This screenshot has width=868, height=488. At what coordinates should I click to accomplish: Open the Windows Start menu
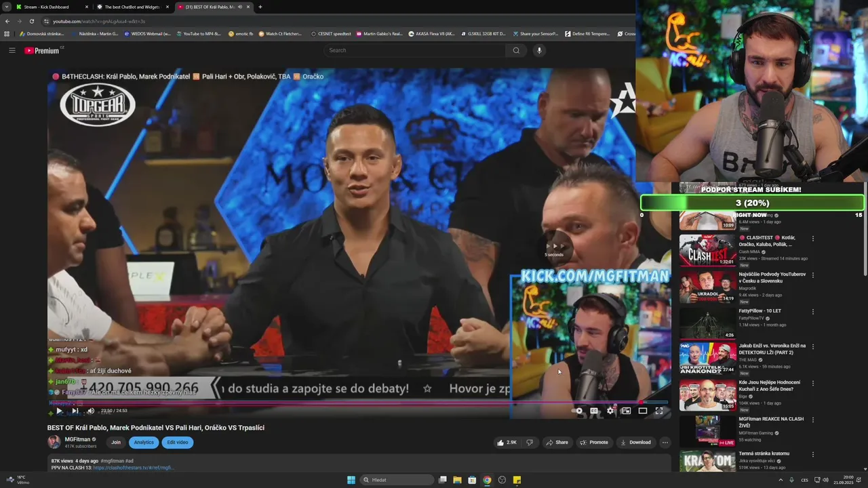pos(351,480)
